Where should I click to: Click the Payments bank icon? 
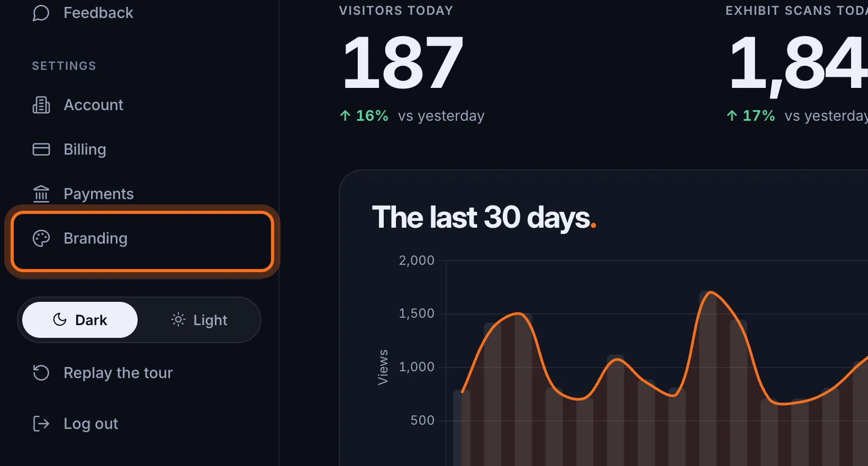pos(41,194)
